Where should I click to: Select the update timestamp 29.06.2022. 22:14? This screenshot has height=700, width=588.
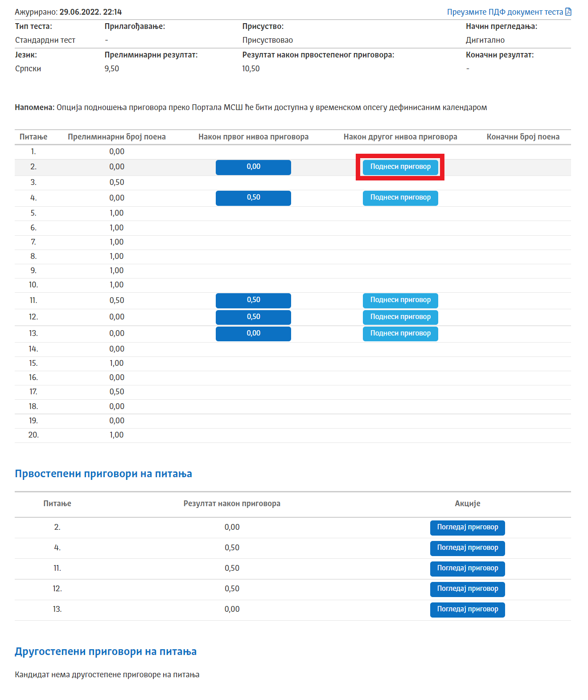click(90, 12)
